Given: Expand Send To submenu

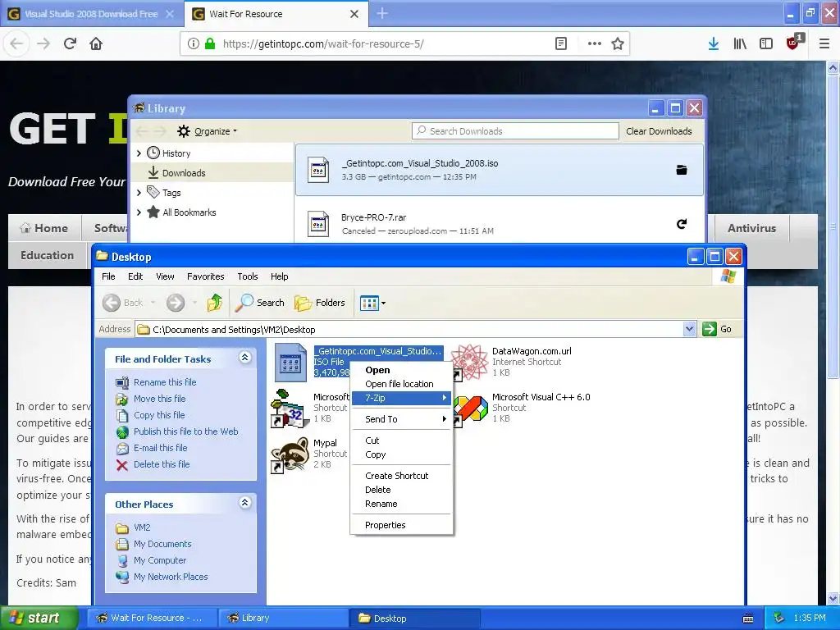Looking at the screenshot, I should 400,419.
